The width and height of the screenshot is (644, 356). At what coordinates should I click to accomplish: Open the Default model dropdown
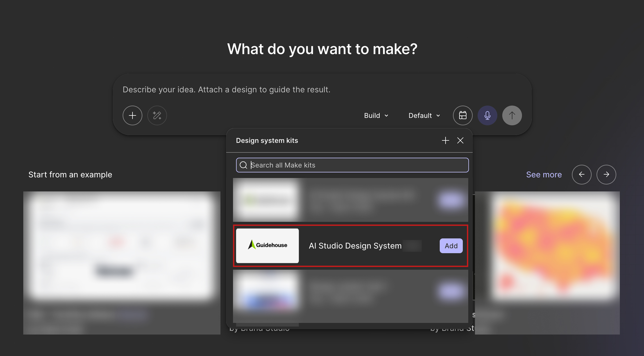click(424, 116)
